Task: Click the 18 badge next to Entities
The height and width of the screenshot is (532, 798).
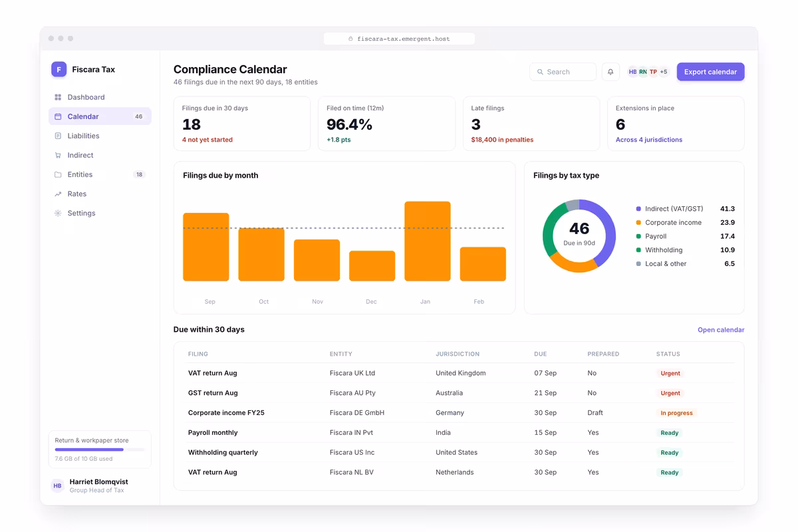Action: [139, 174]
